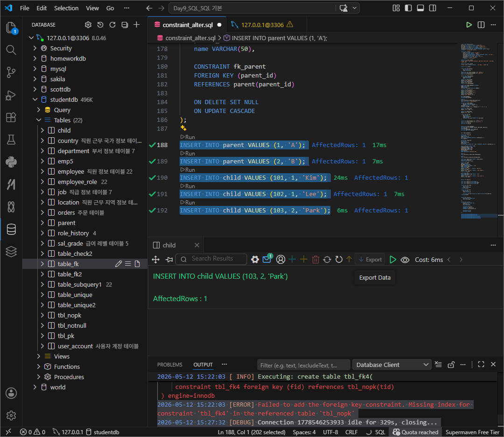Run the query in result toolbar
The image size is (504, 437).
[393, 260]
